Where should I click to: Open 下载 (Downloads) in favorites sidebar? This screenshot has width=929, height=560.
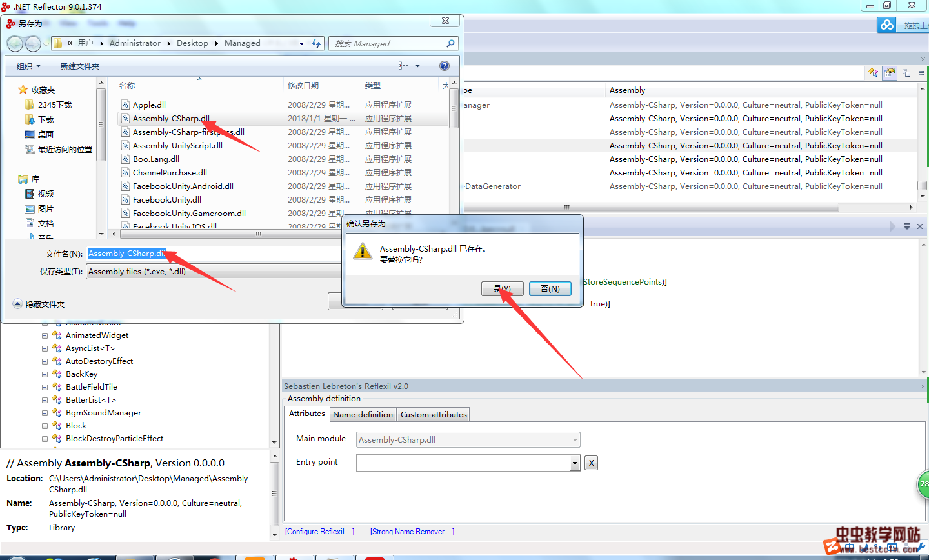(x=39, y=119)
